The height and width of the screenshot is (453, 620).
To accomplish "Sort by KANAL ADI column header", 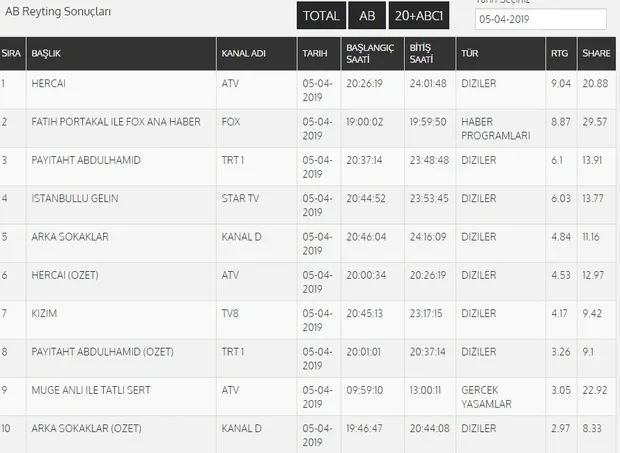I will 243,51.
